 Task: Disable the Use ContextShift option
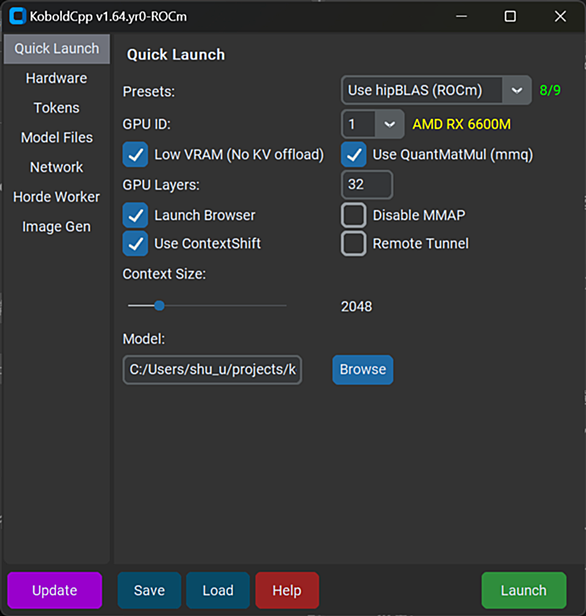[x=135, y=244]
